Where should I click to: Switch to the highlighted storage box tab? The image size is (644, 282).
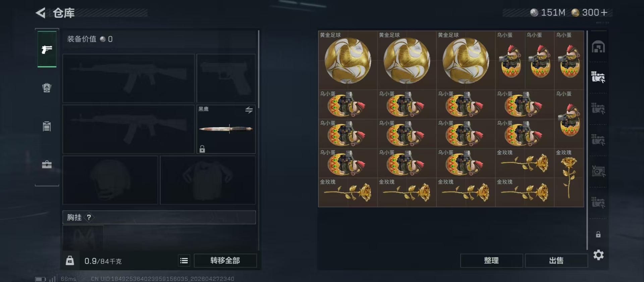tap(598, 77)
